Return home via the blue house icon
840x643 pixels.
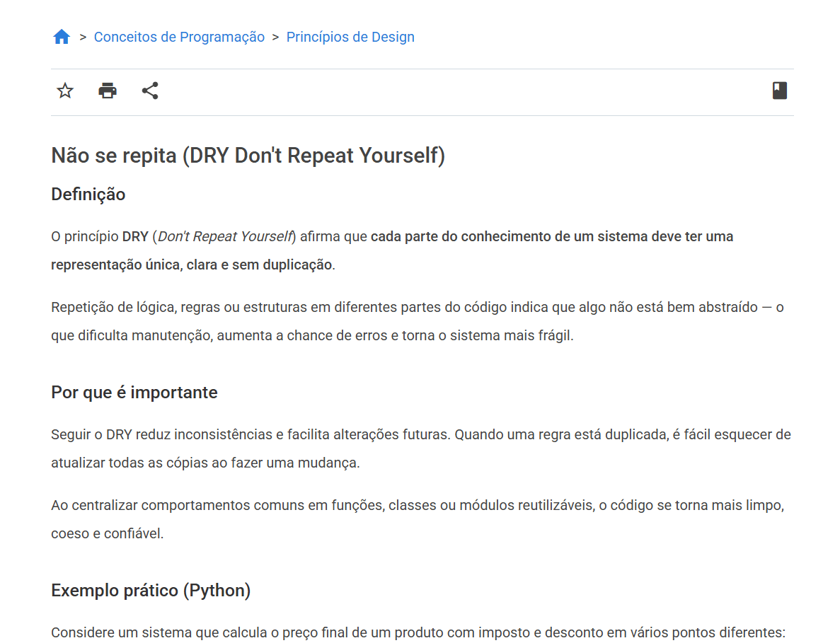tap(62, 35)
